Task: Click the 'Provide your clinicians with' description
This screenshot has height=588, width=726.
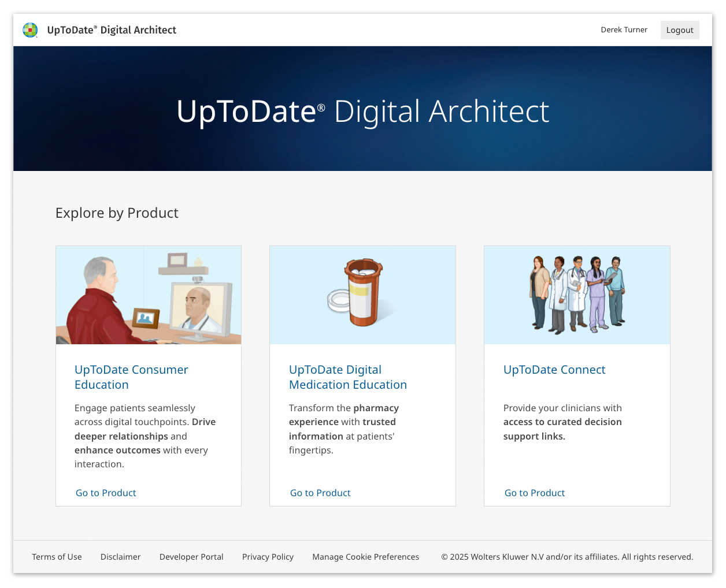Action: click(x=562, y=422)
